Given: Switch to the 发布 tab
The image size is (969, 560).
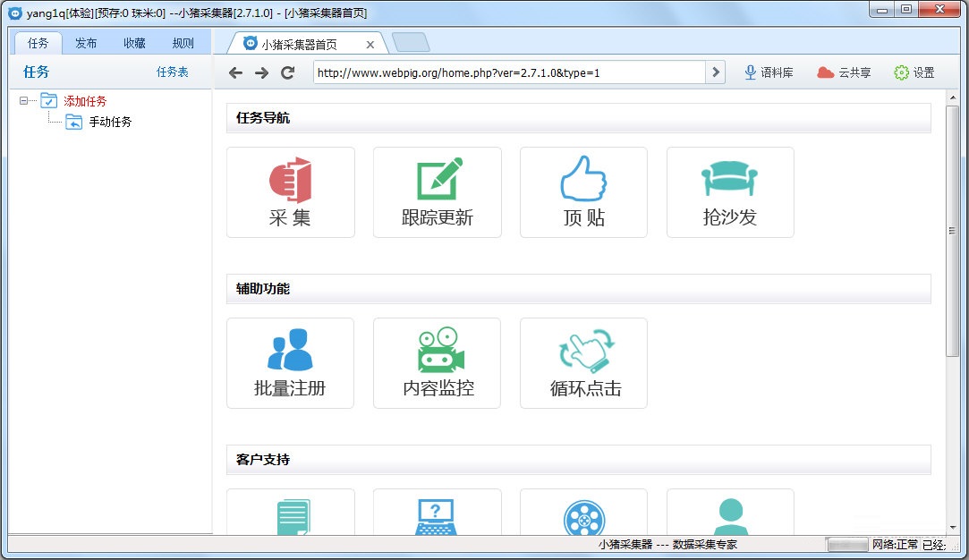Looking at the screenshot, I should 85,42.
